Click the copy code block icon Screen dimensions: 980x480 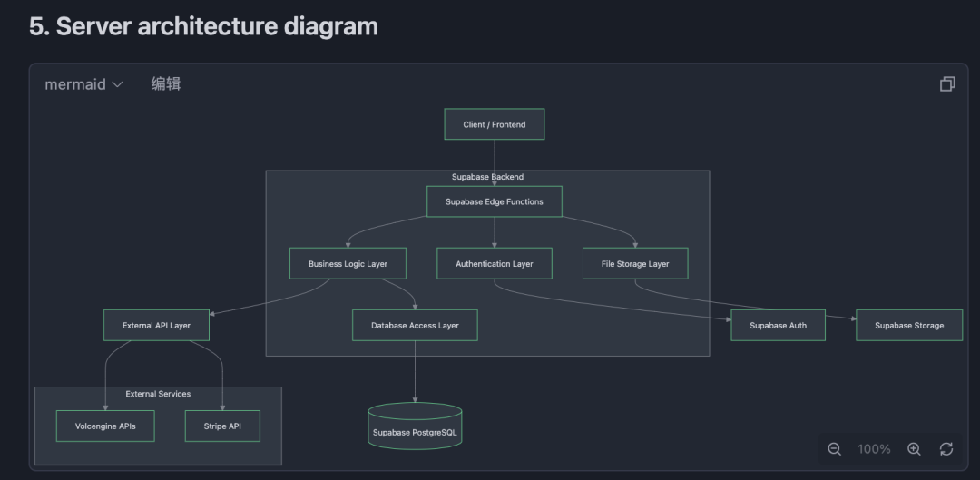click(947, 84)
